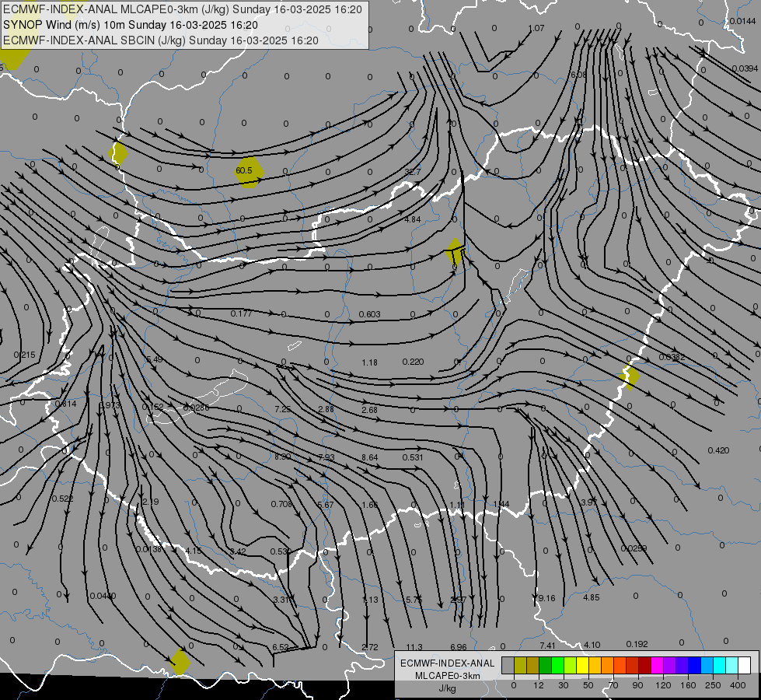Click the legend tick label 12
761x700 pixels.
click(x=538, y=685)
